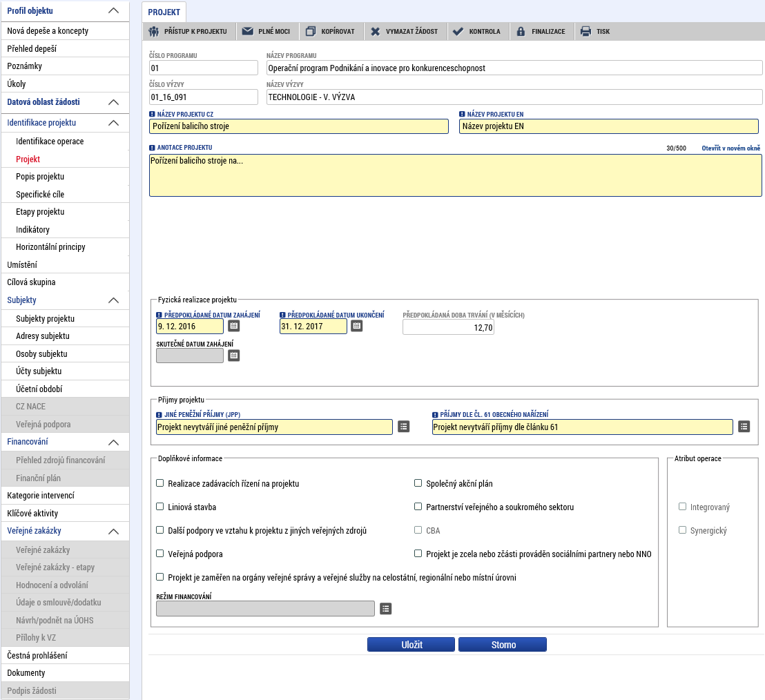
Task: Open Horizontální principy in sidebar
Action: (65, 247)
